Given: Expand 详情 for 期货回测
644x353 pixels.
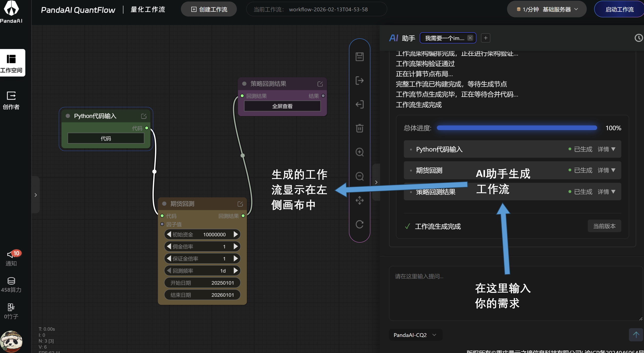Looking at the screenshot, I should point(606,170).
